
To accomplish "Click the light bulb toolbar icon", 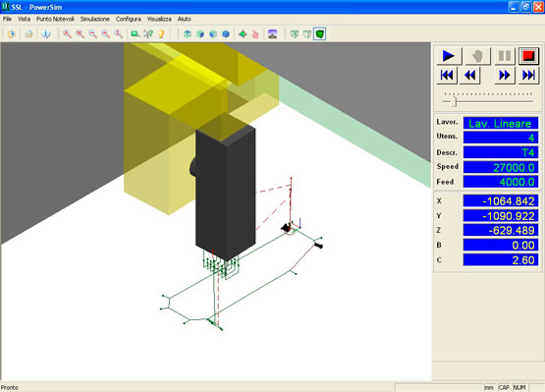I will coord(161,33).
